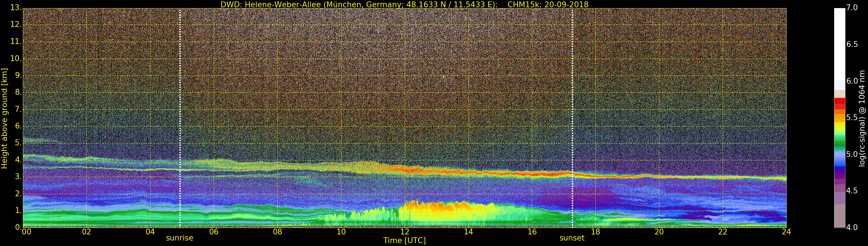Image resolution: width=868 pixels, height=246 pixels.
Task: Click the 'Height above ground [km]' axis label
Action: (x=4, y=118)
